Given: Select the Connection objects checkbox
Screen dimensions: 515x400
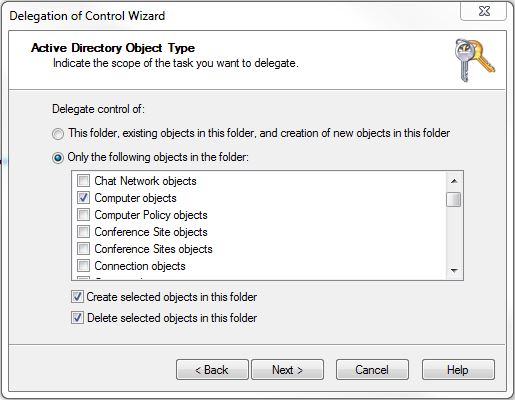Looking at the screenshot, I should tap(83, 266).
